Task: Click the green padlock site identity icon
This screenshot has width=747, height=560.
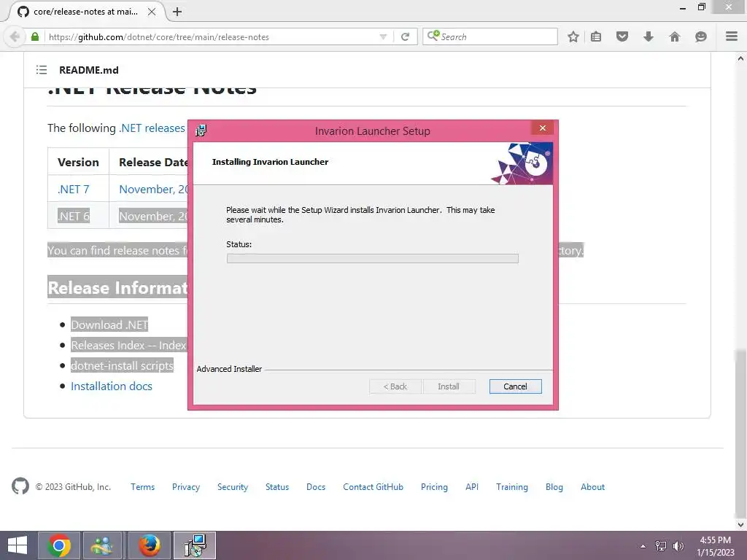Action: click(35, 36)
